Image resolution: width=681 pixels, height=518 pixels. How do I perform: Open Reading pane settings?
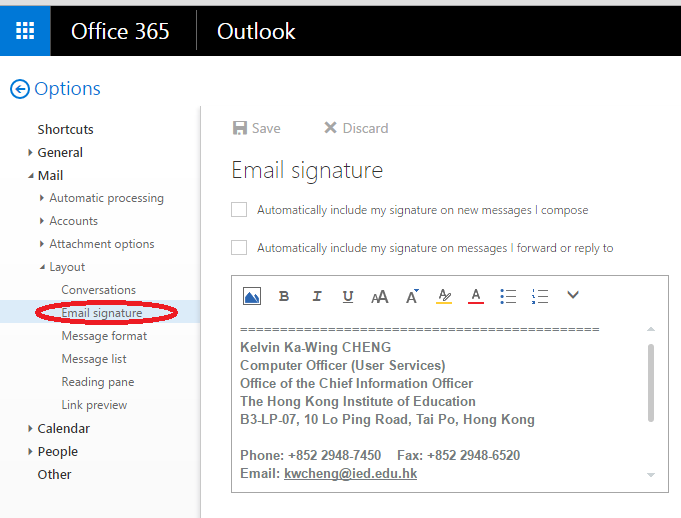pos(98,382)
